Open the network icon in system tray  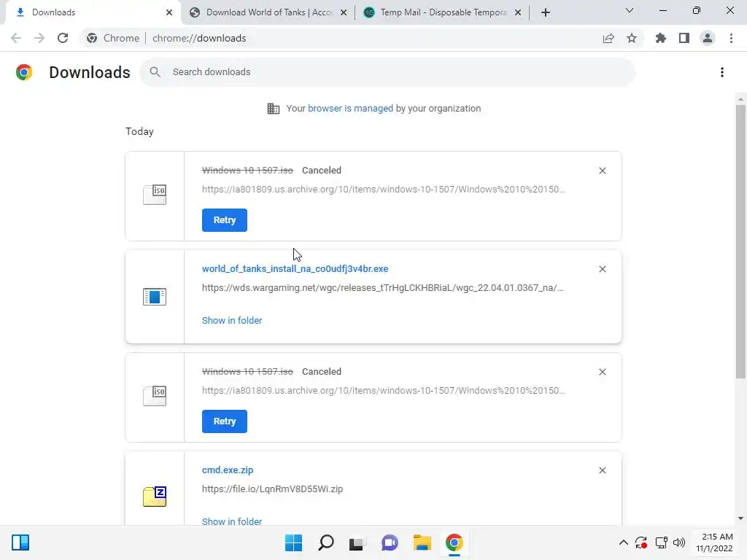click(661, 542)
